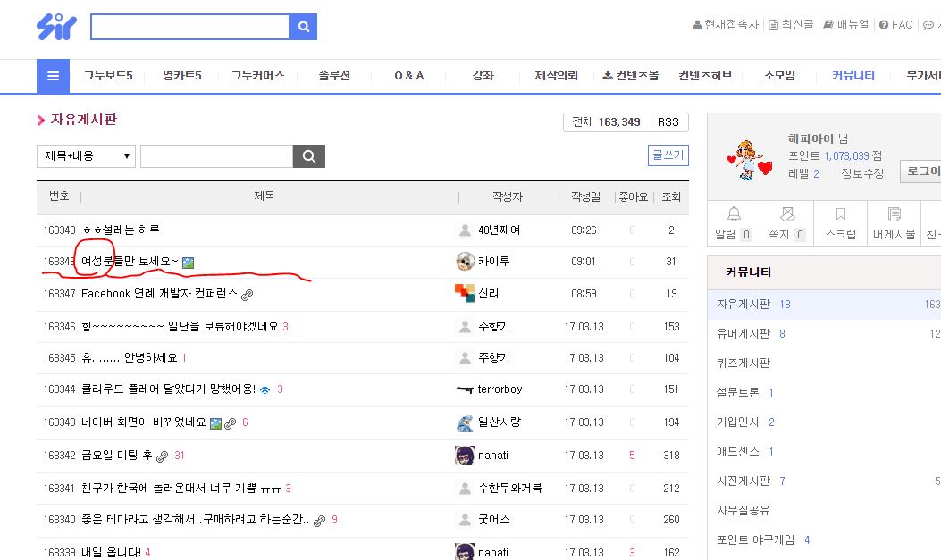
Task: Open the post 여성분들만 보세요~
Action: 130,262
